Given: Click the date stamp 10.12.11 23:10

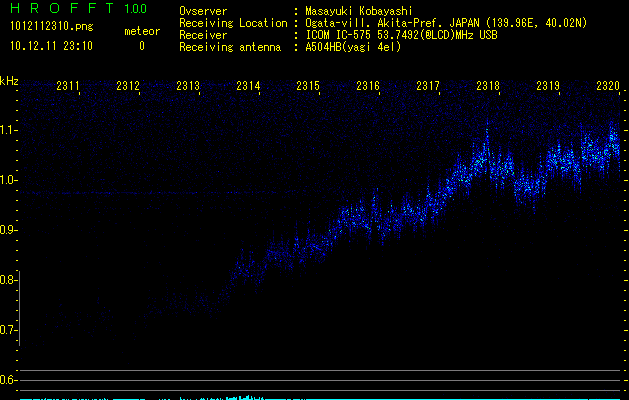Looking at the screenshot, I should [x=51, y=46].
